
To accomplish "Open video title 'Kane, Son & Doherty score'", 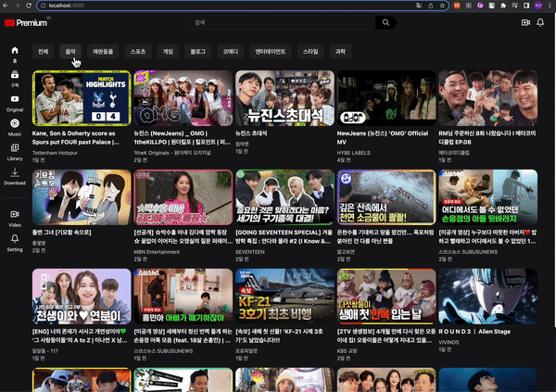I will click(x=76, y=138).
